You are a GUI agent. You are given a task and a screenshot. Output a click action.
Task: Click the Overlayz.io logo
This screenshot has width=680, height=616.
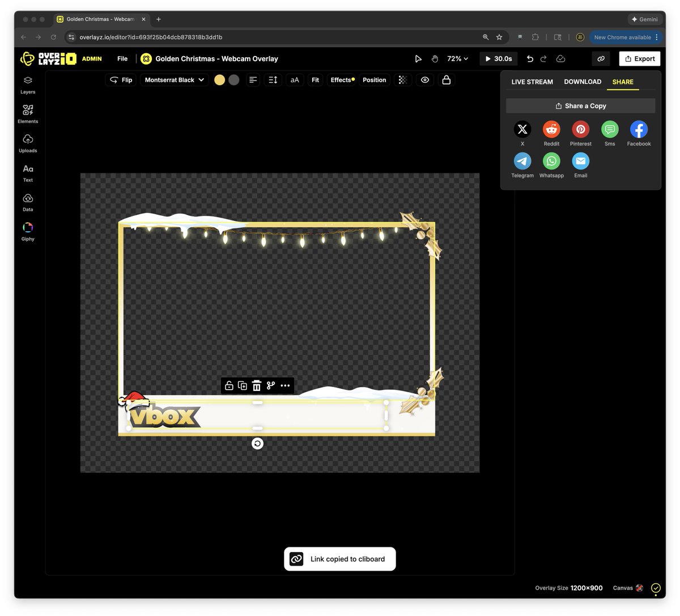48,58
